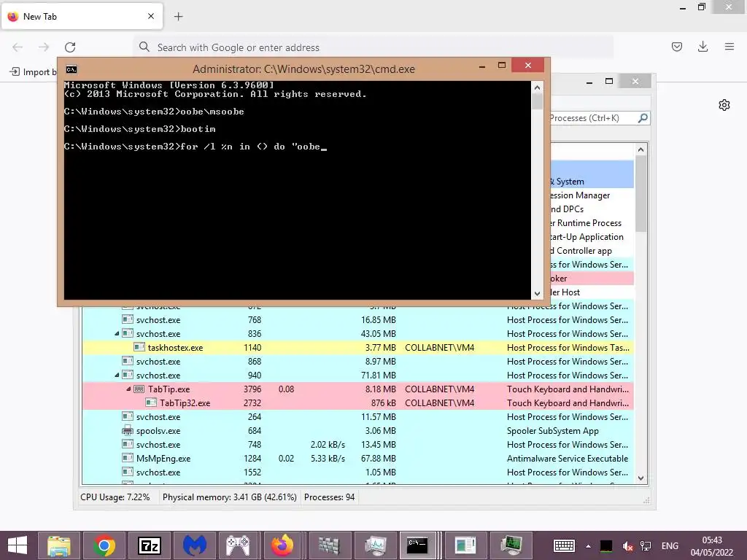Open the brick wall firewall taskbar icon
747x560 pixels.
point(329,545)
